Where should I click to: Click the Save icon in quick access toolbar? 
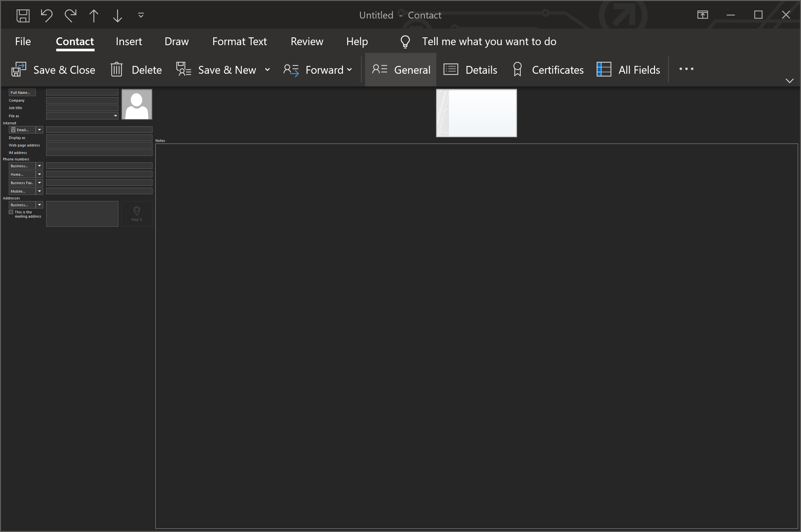[23, 16]
